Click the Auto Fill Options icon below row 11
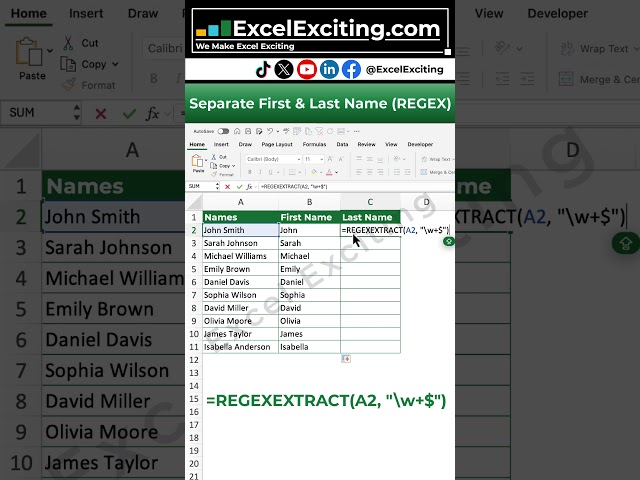The height and width of the screenshot is (480, 640). point(346,359)
